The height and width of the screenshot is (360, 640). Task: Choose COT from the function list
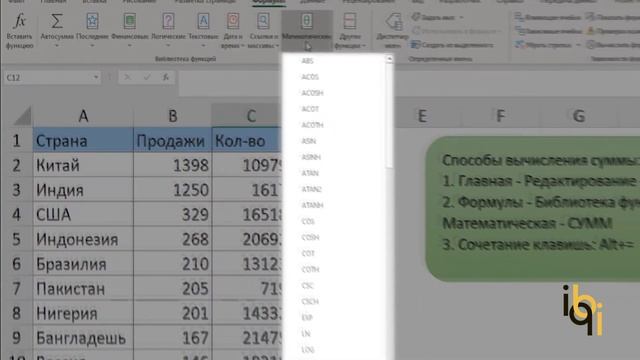(x=308, y=253)
